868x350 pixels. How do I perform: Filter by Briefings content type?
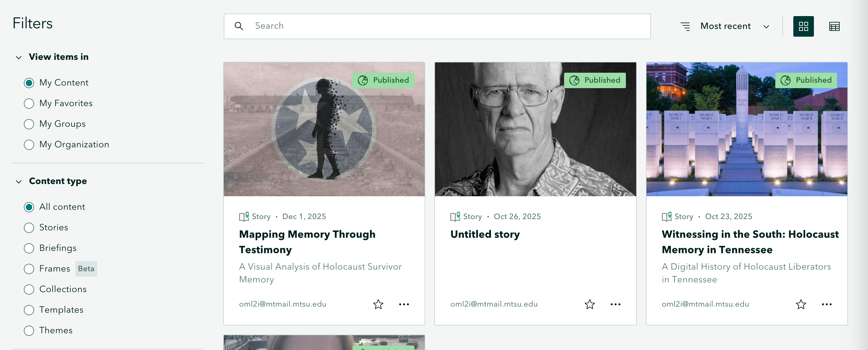pyautogui.click(x=29, y=248)
